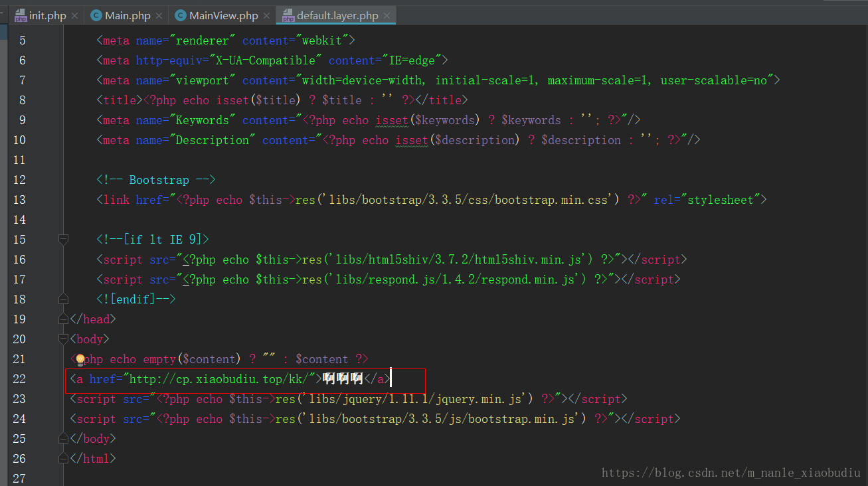Click the viewport width=device-width content string
This screenshot has height=486, width=868.
[534, 80]
